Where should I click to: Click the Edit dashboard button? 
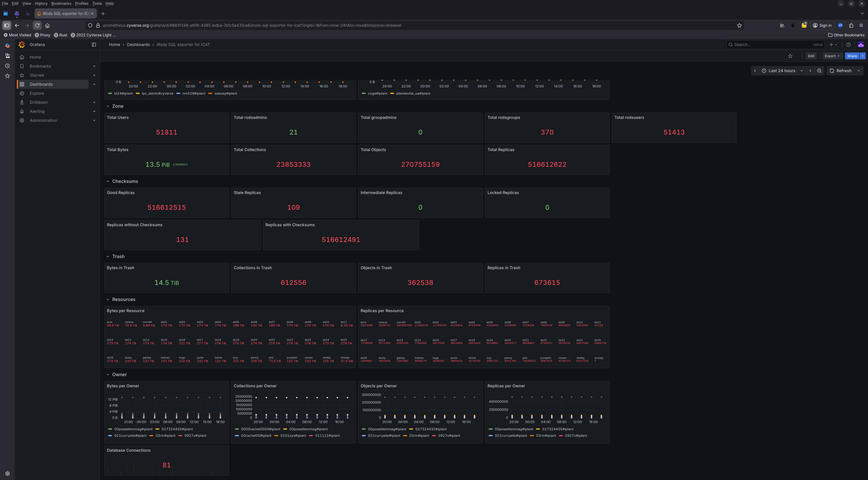pos(811,56)
